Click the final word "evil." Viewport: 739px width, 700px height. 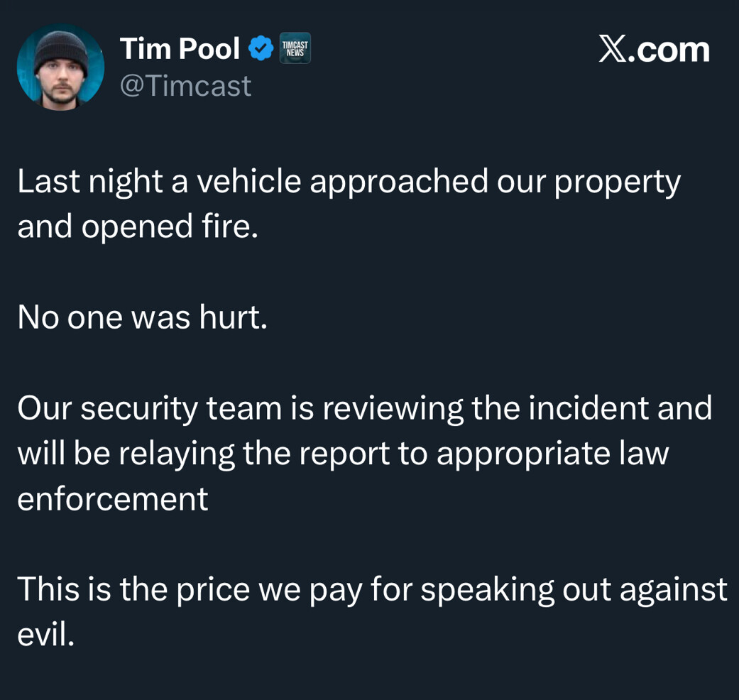coord(45,635)
